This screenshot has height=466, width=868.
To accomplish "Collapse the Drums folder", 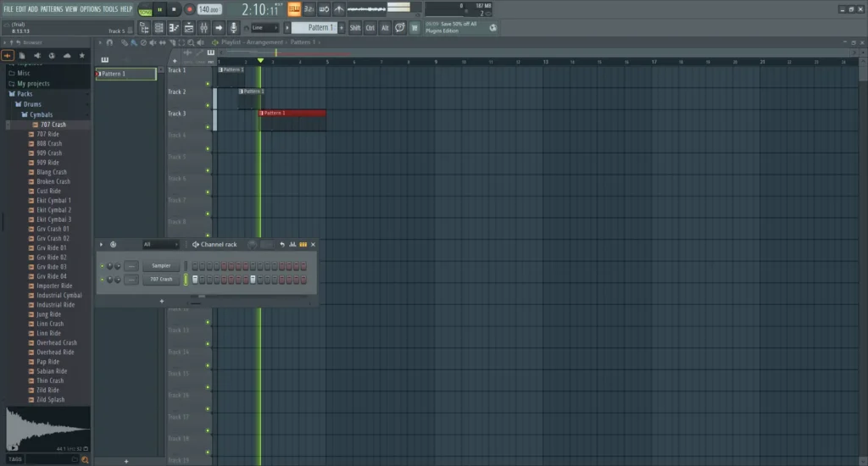I will coord(32,104).
